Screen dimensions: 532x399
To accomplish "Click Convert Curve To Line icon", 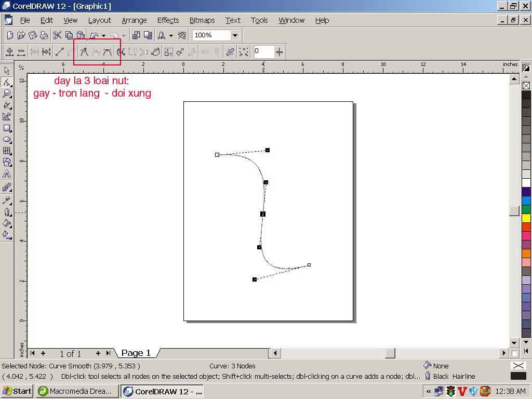I will tap(59, 52).
